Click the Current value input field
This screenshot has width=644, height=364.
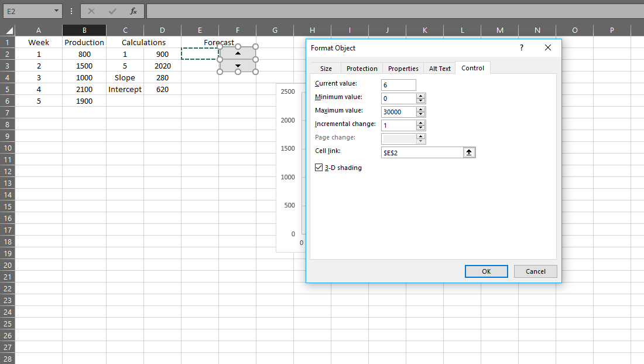point(398,85)
